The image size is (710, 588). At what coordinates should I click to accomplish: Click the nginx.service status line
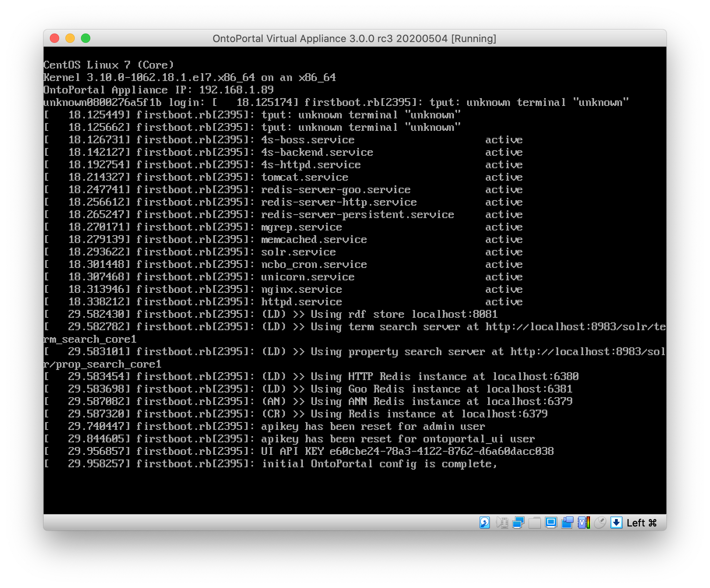tap(301, 289)
